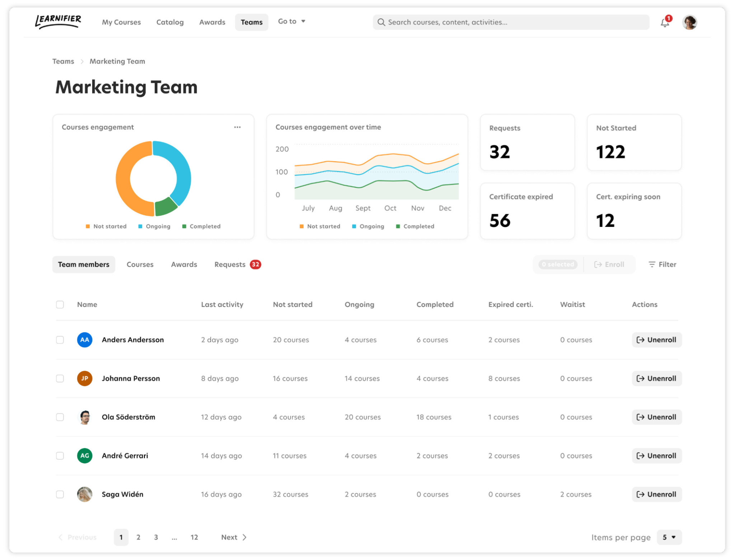The height and width of the screenshot is (560, 735).
Task: Unenroll Johanna Persson
Action: point(656,378)
